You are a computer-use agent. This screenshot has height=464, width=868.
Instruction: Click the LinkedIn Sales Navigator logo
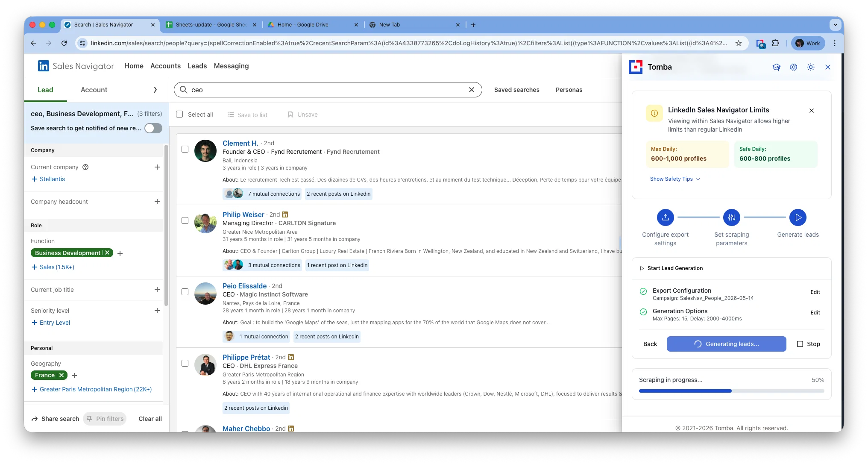click(x=76, y=66)
